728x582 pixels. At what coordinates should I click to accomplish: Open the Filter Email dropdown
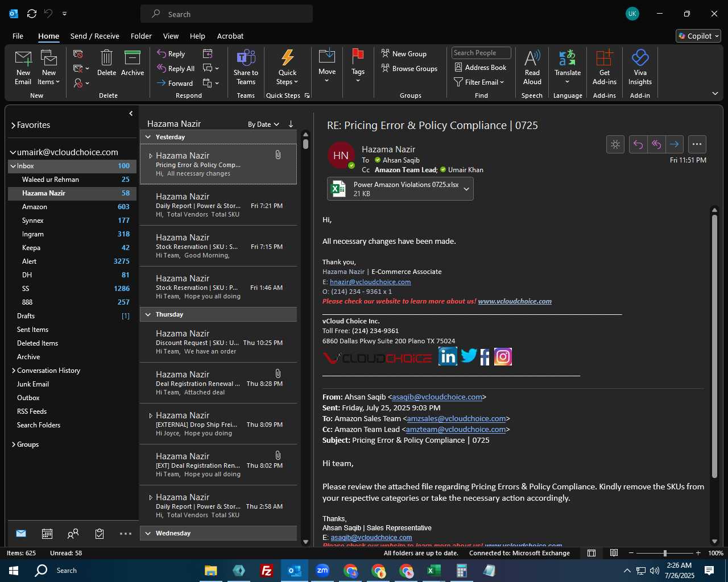pos(479,82)
